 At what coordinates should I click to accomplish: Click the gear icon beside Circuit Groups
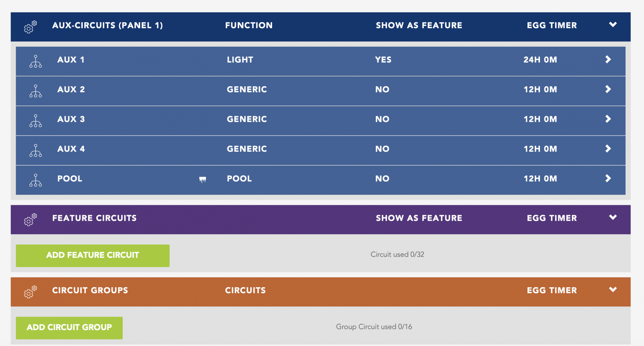point(30,292)
